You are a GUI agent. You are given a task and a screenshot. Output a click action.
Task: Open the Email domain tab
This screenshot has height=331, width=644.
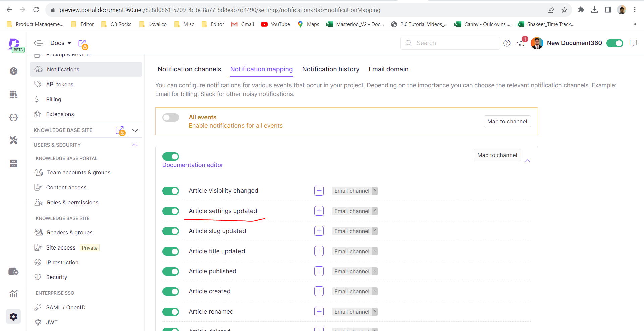(x=388, y=69)
